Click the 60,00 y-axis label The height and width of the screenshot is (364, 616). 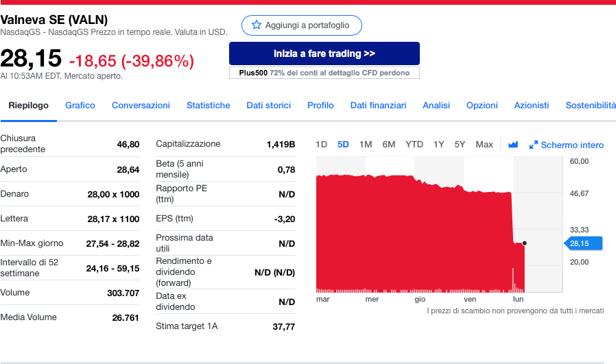click(580, 161)
